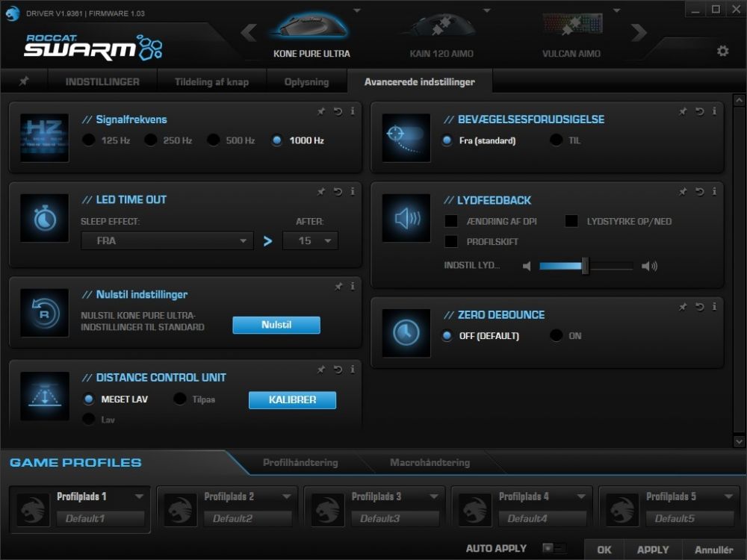Open Swarm settings gear

(722, 51)
